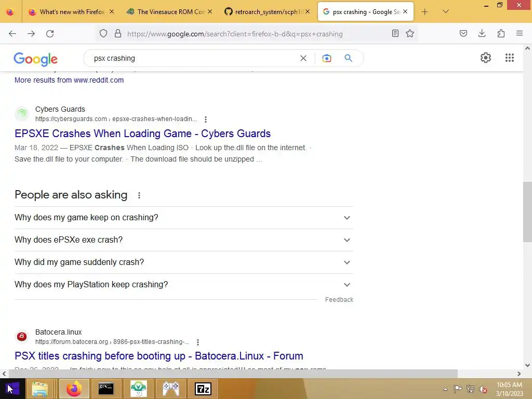Open options for Batocera.linux result
The height and width of the screenshot is (399, 532).
coord(198,342)
